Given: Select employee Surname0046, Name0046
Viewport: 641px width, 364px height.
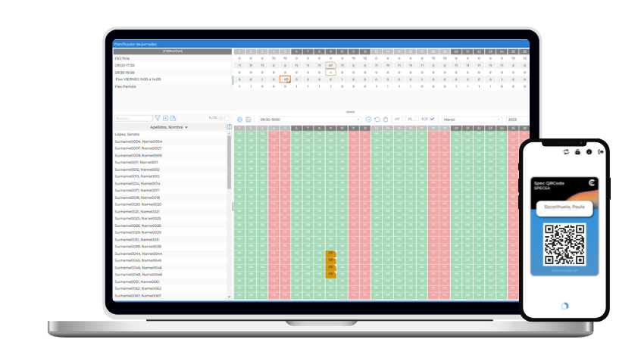Looking at the screenshot, I should pyautogui.click(x=170, y=268).
